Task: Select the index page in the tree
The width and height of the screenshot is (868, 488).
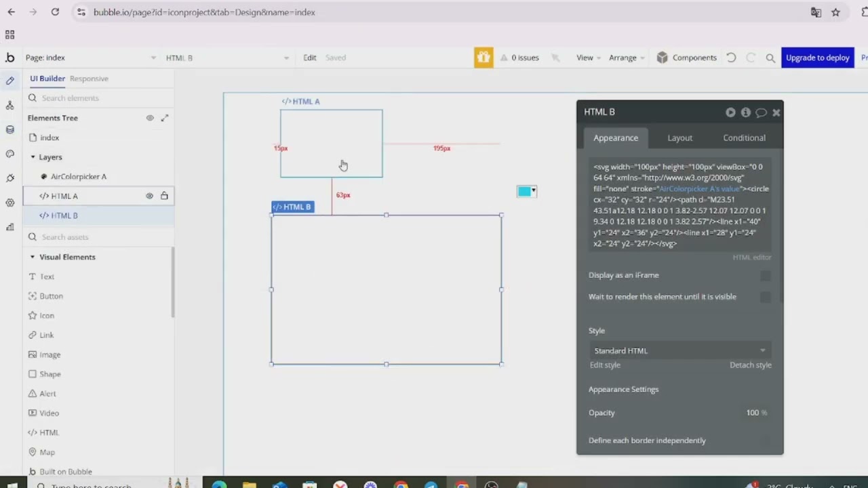Action: click(x=50, y=138)
